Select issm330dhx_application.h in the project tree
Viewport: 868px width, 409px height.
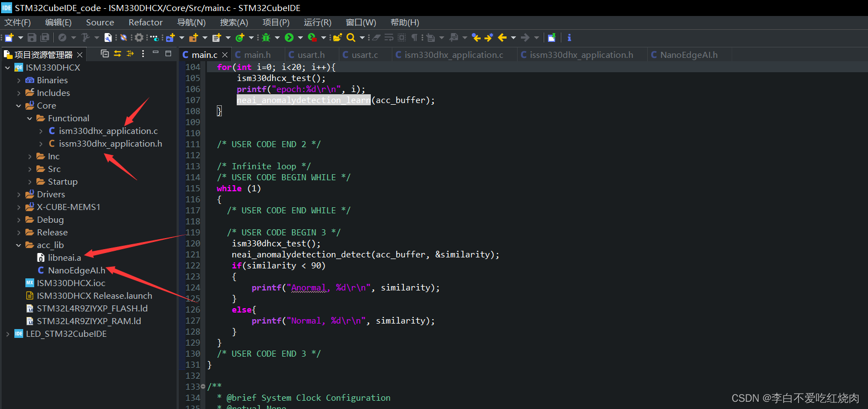coord(110,144)
